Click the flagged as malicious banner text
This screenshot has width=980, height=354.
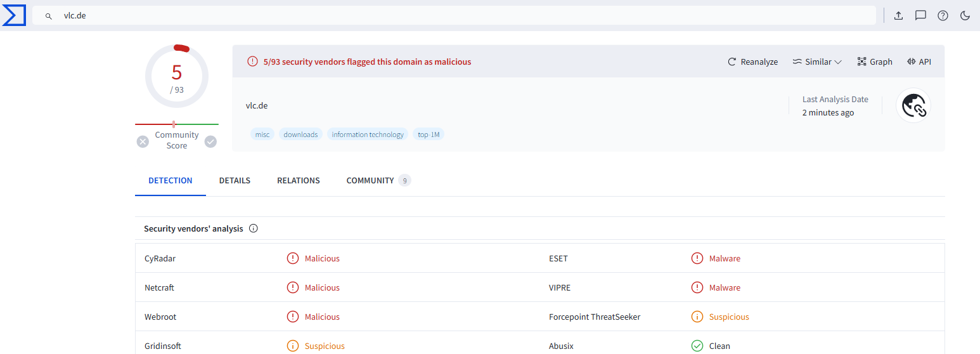coord(367,62)
